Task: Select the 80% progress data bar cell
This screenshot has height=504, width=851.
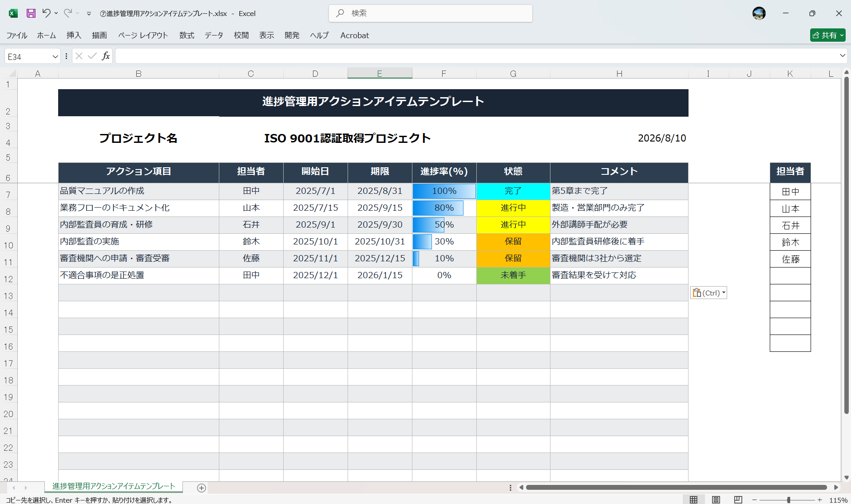Action: [x=444, y=208]
